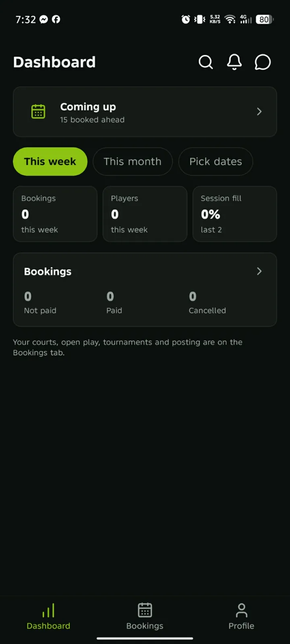Select the This week filter chip
The width and height of the screenshot is (290, 644).
click(x=50, y=161)
